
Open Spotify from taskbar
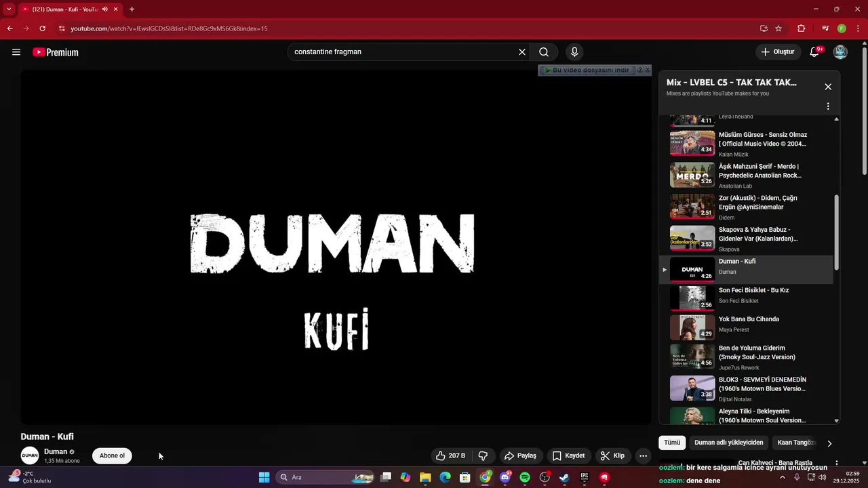525,477
